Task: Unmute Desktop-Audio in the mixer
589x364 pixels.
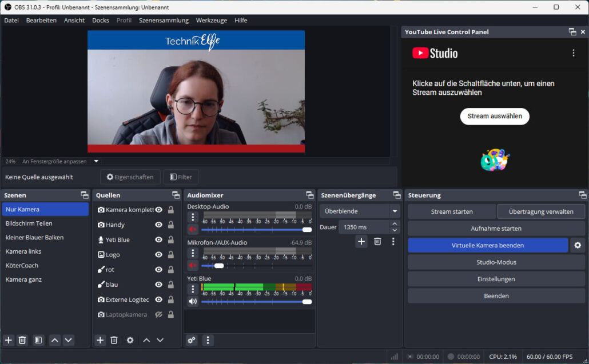Action: point(193,230)
